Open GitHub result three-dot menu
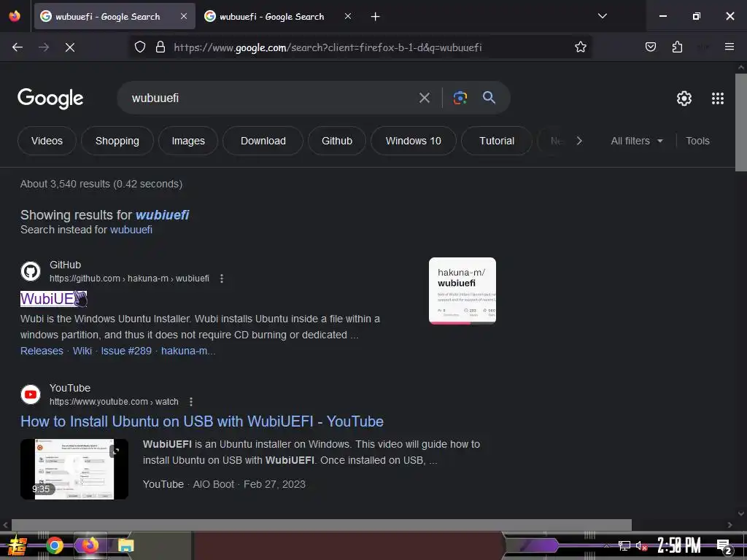This screenshot has width=747, height=560. click(222, 279)
